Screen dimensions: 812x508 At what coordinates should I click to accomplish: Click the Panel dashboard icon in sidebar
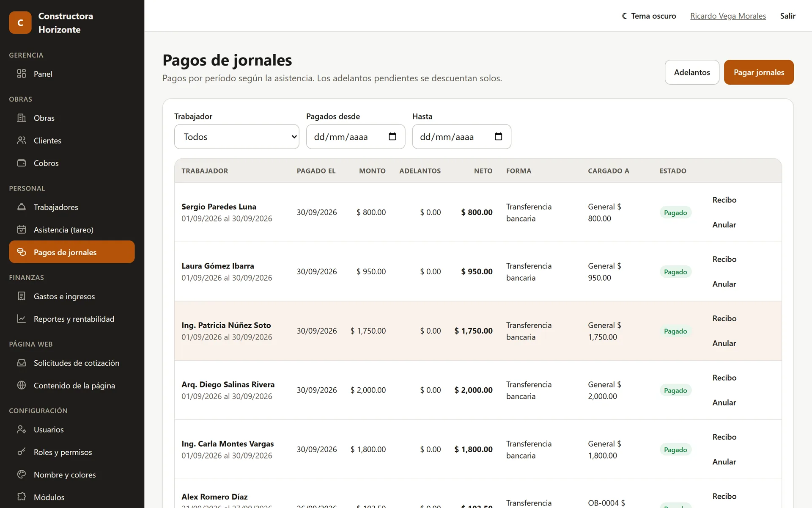[x=22, y=74]
